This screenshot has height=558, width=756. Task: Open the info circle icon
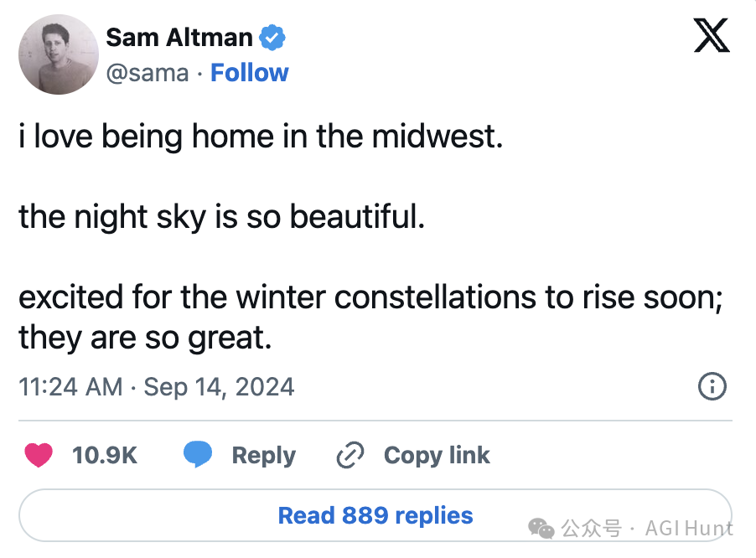coord(712,386)
